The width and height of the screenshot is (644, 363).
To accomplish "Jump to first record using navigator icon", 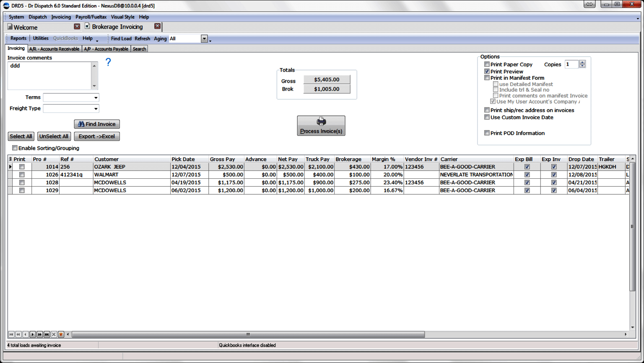I will (x=12, y=334).
